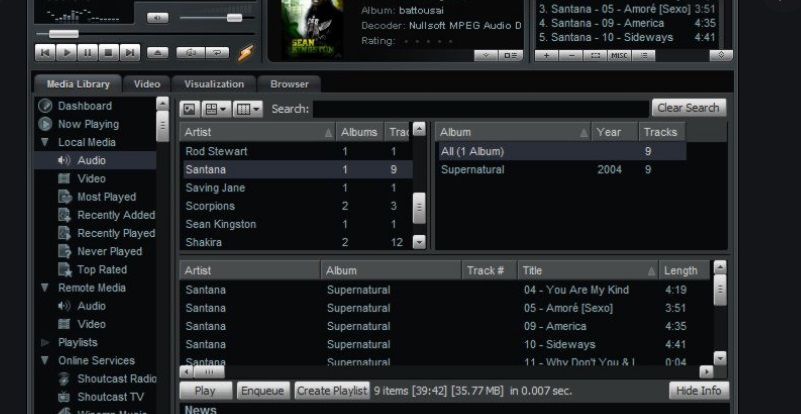Screen dimensions: 801x414
Task: Click the volume slider handle
Action: click(x=234, y=17)
